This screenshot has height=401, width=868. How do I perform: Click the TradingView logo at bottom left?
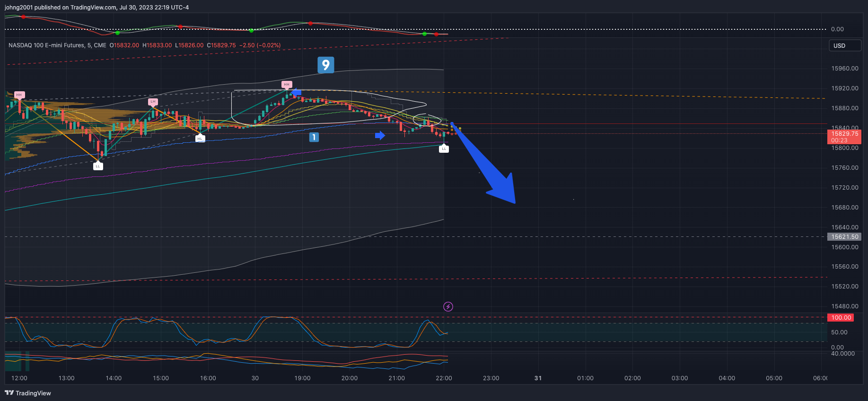[x=28, y=393]
